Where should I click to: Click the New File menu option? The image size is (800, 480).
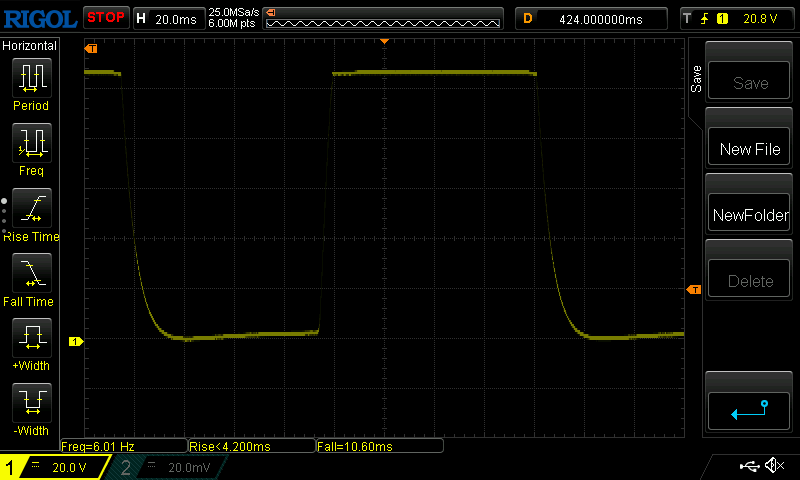point(750,149)
